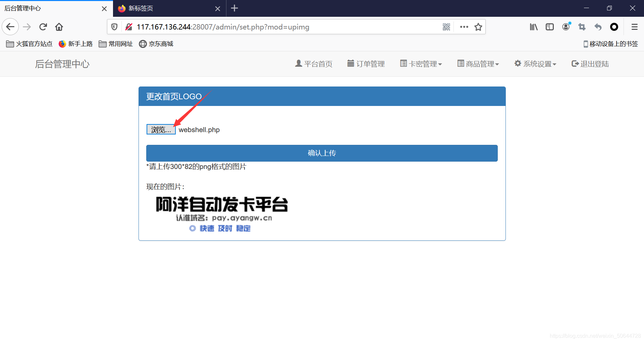Bookmark this page with the star icon
The image size is (644, 342).
coord(478,27)
